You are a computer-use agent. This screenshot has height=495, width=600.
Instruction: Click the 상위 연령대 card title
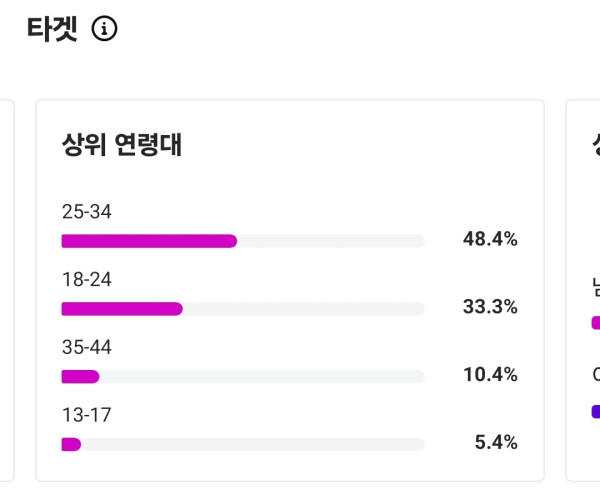coord(121,145)
